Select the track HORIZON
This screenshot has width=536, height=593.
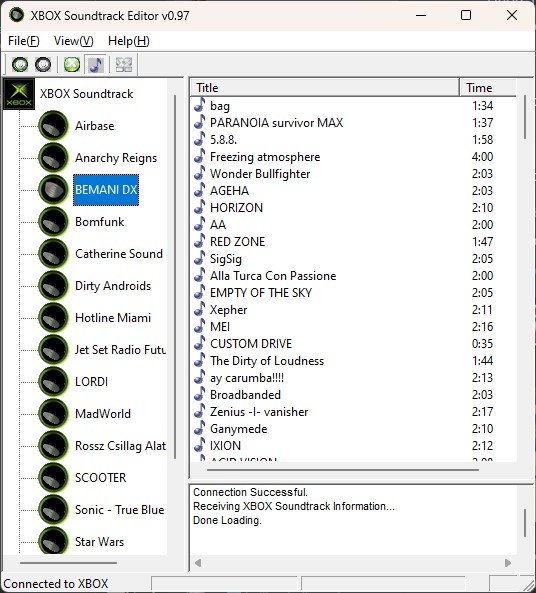click(236, 208)
